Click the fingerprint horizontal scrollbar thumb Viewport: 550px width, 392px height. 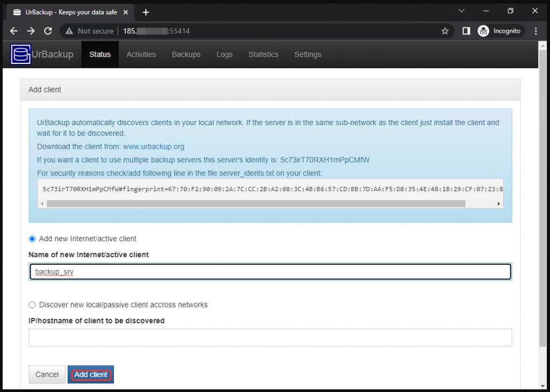(256, 204)
